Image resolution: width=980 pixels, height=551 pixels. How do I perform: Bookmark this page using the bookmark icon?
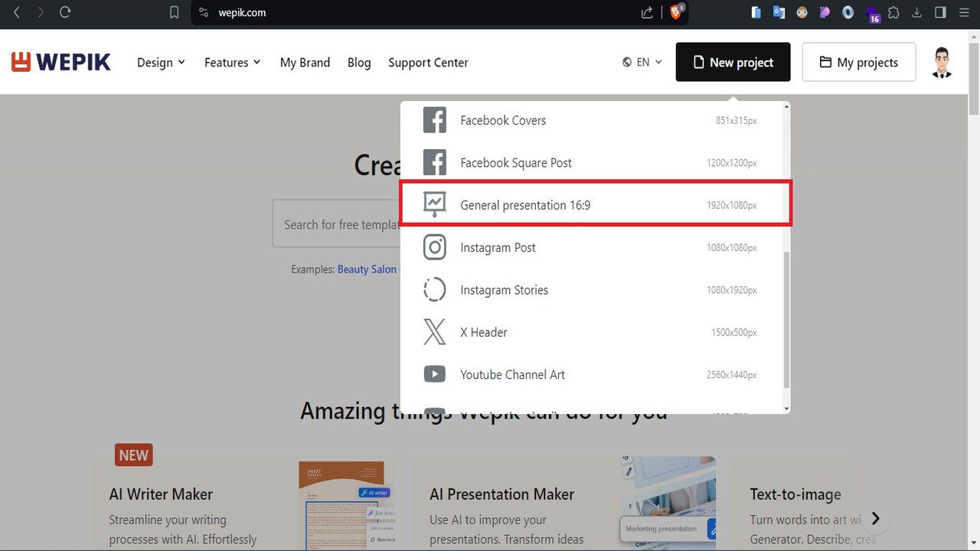(x=175, y=12)
